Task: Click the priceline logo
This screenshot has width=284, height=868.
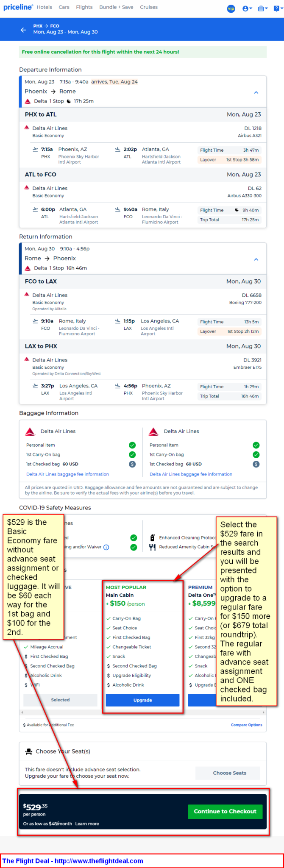Action: 18,7
